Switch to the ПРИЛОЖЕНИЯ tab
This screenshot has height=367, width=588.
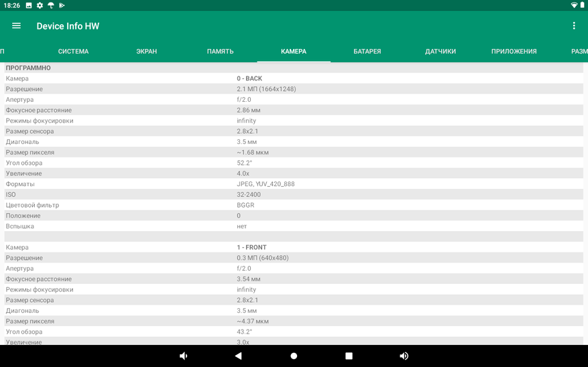pos(514,52)
